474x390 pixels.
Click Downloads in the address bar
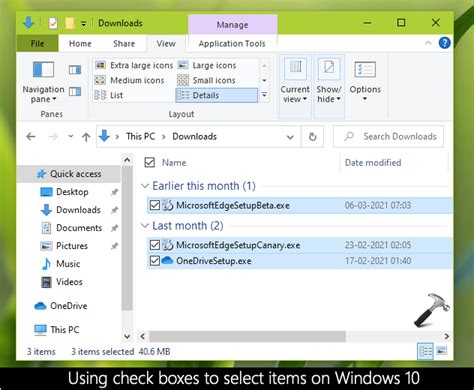coord(194,137)
